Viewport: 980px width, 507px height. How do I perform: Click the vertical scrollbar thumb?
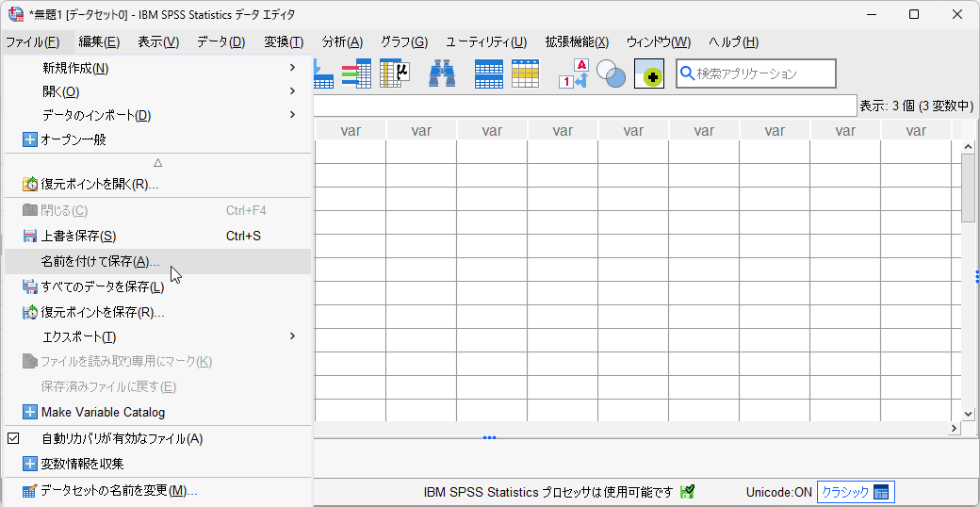968,189
